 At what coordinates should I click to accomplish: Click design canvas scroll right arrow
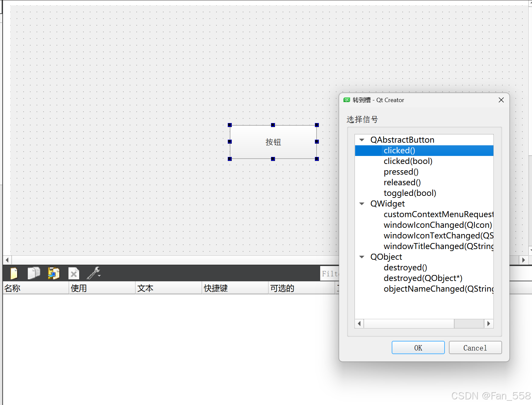[x=523, y=260]
